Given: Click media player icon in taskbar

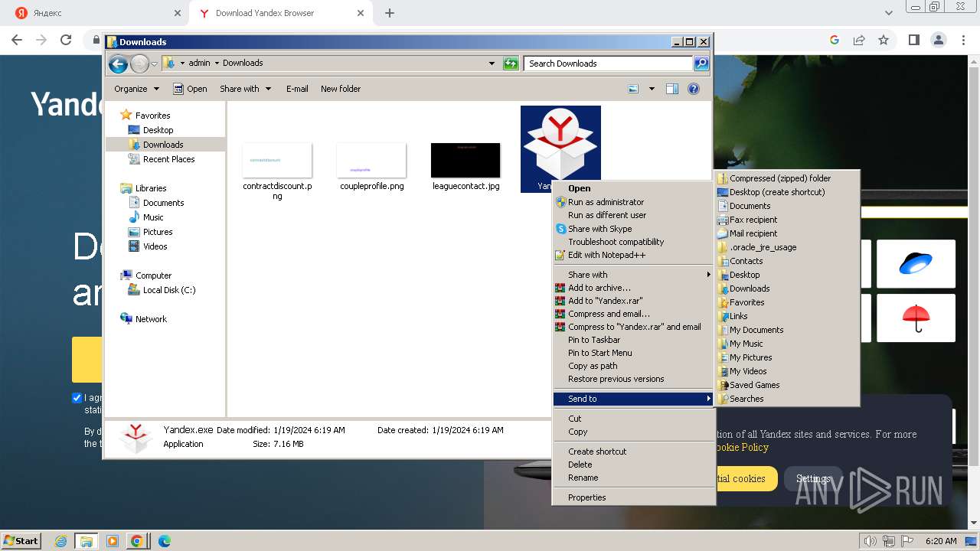Looking at the screenshot, I should pyautogui.click(x=113, y=540).
